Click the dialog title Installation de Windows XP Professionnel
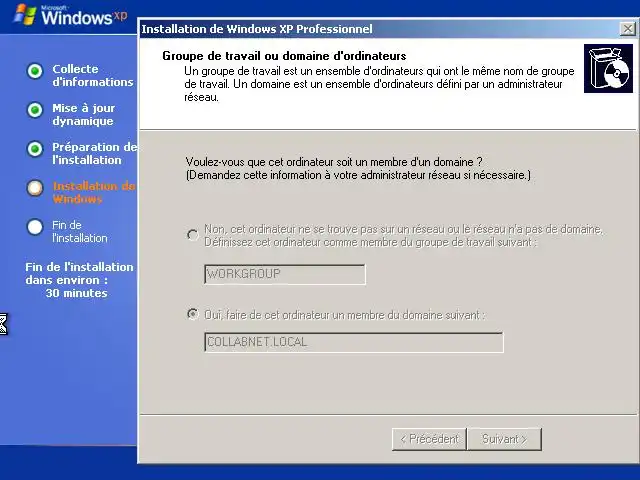Viewport: 640px width, 480px height. tap(257, 29)
